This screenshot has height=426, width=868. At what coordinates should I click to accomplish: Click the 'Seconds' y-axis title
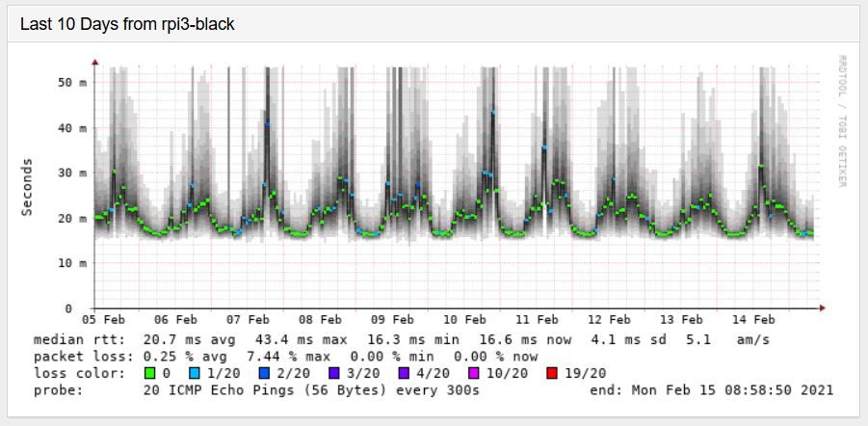tap(27, 187)
